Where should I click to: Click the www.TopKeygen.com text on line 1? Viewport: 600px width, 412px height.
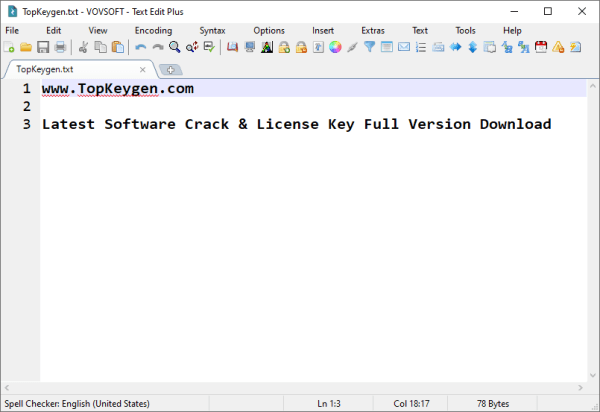[x=118, y=89]
